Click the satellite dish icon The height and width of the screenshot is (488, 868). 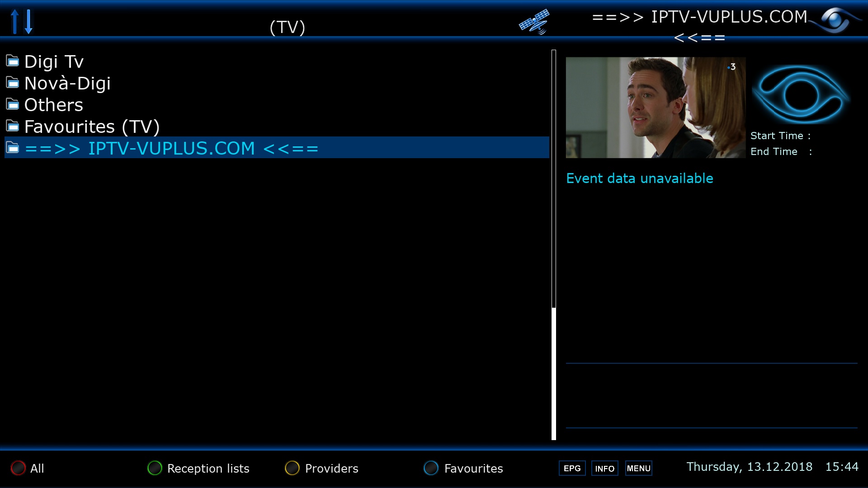pos(534,21)
